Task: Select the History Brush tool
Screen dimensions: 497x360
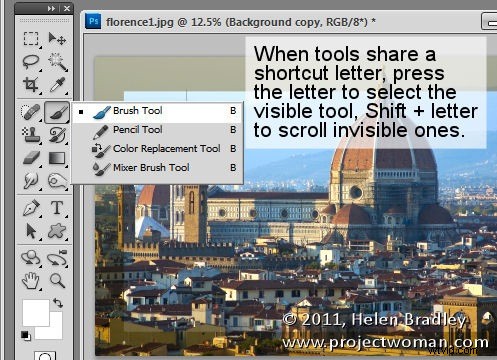Action: pos(57,135)
